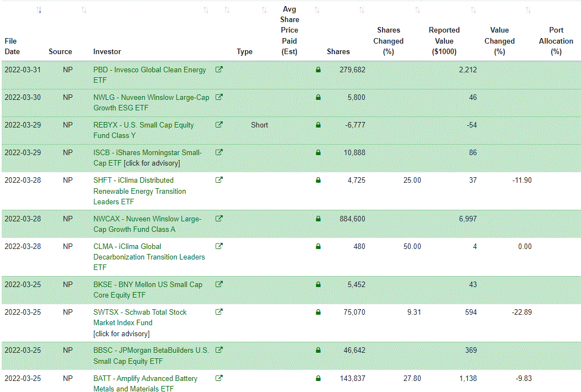Open external link icon for REBYX row
Image resolution: width=581 pixels, height=392 pixels.
coord(219,125)
